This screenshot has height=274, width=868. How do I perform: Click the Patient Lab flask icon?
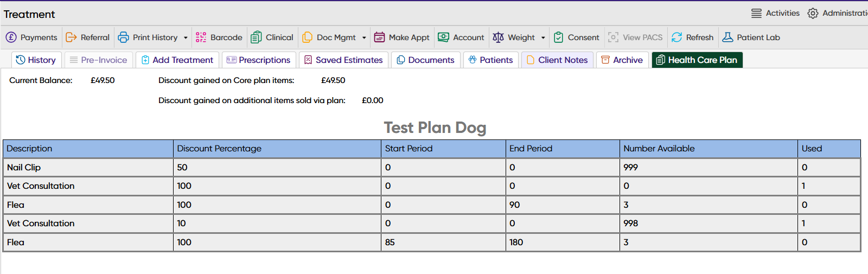pos(727,37)
